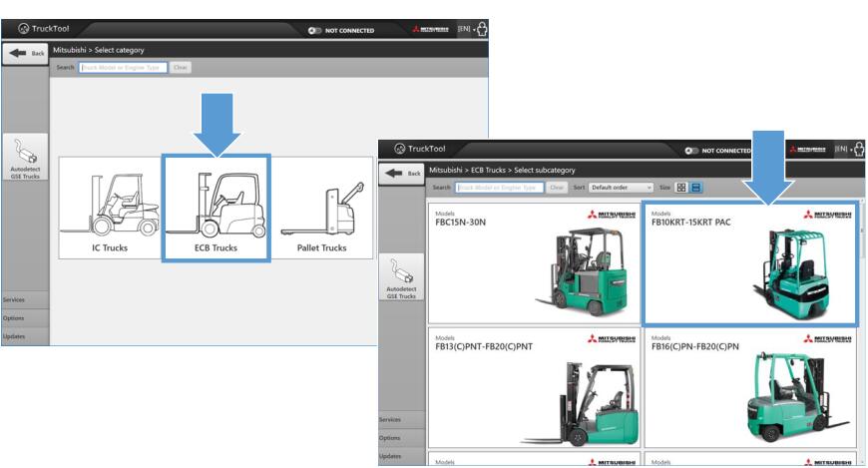
Task: Open Options in the category window sidebar
Action: (25, 318)
